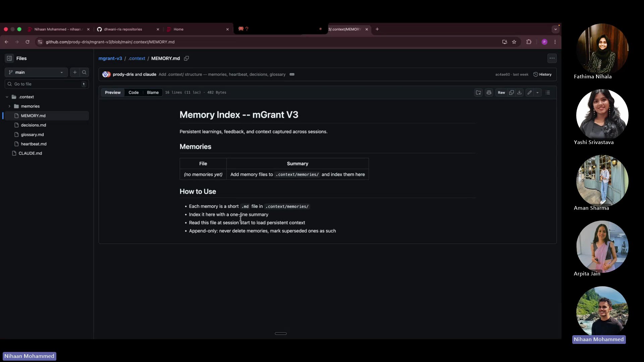Switch to the Blame tab

(153, 92)
